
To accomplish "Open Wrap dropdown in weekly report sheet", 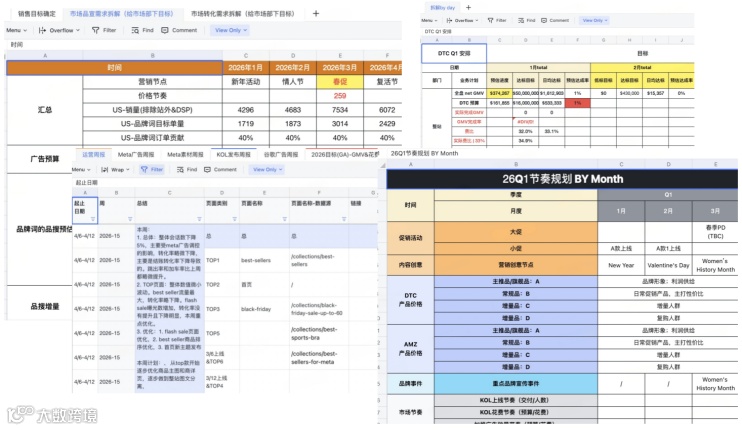I will [115, 169].
